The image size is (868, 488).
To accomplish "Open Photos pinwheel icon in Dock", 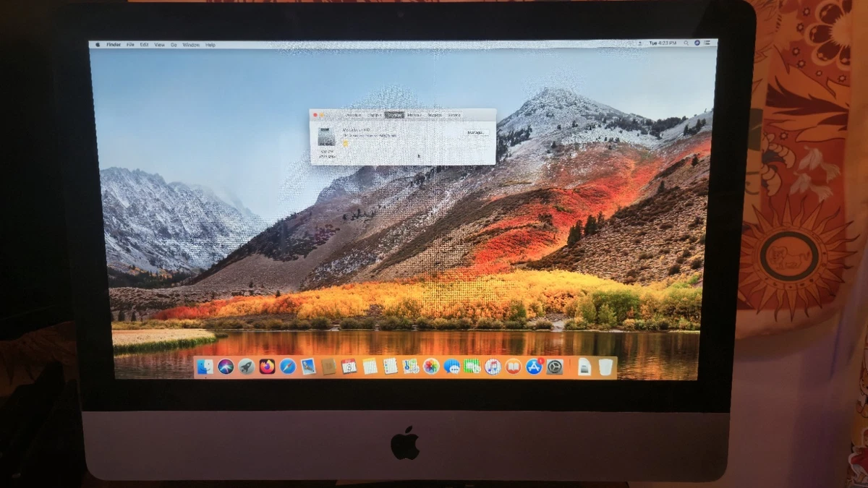I will coord(431,367).
